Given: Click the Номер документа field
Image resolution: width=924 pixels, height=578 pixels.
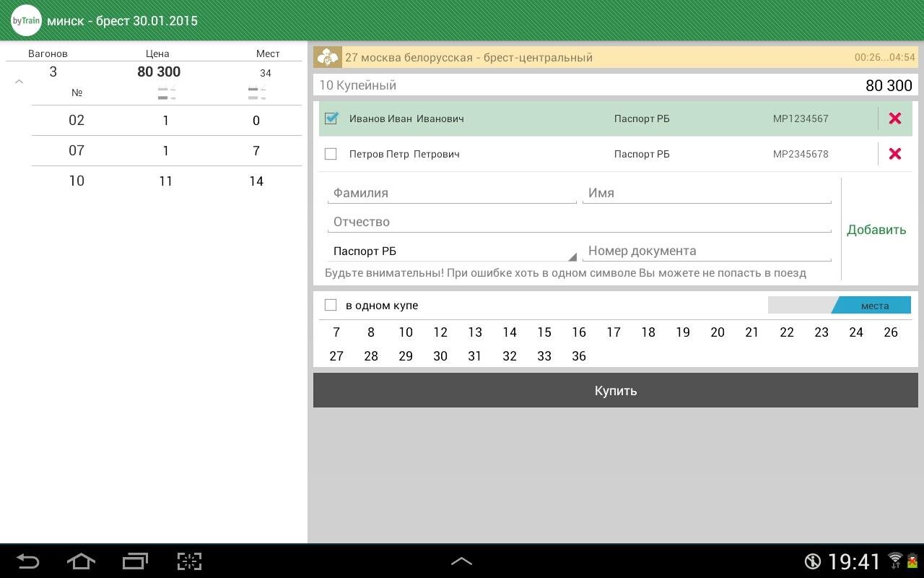Looking at the screenshot, I should click(707, 251).
